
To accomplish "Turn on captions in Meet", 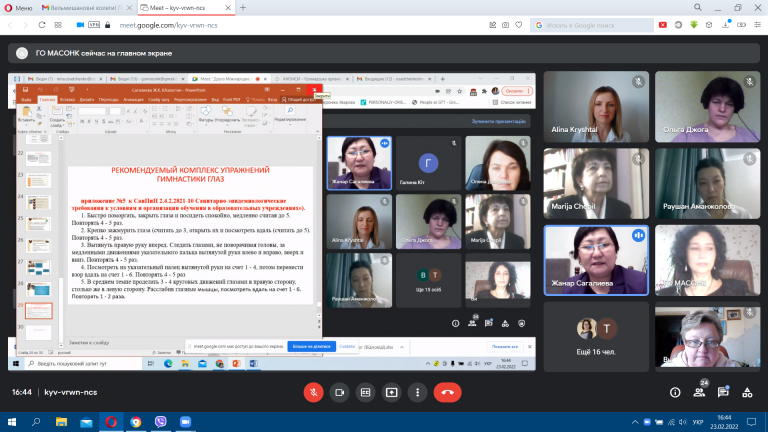I will [365, 392].
